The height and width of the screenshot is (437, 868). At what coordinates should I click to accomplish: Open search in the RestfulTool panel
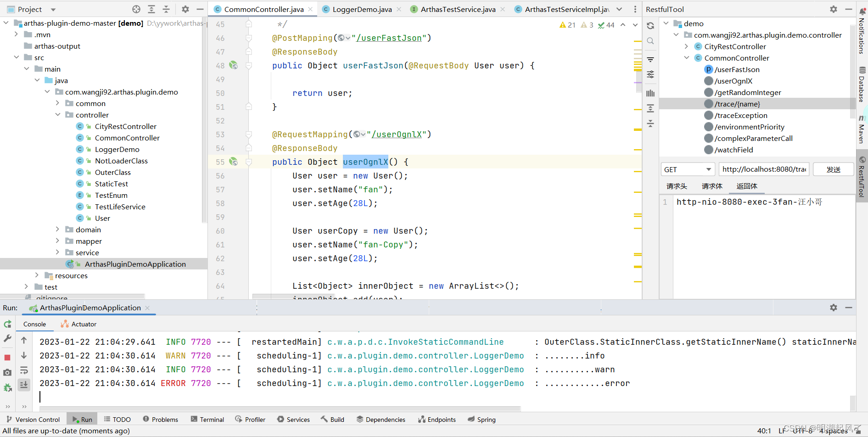(x=650, y=41)
